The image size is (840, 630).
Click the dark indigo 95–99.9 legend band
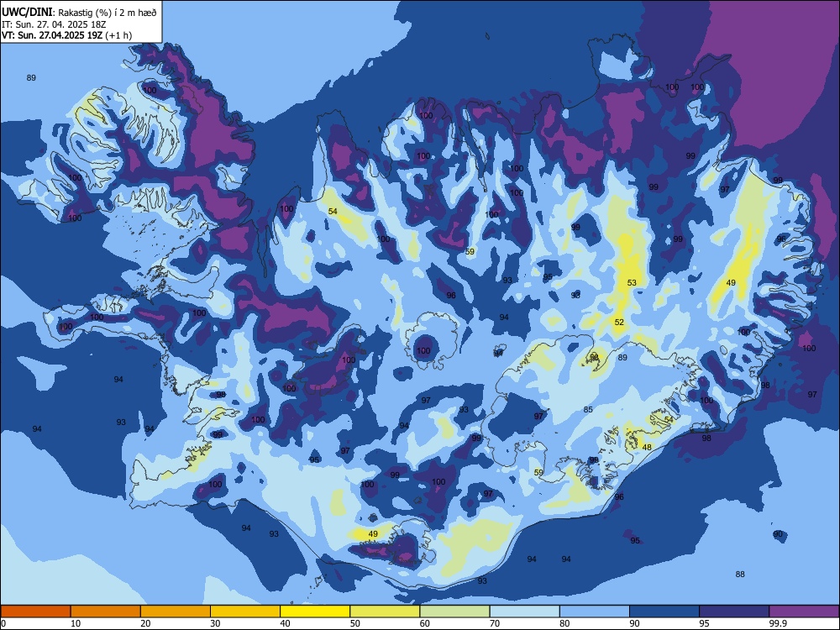734,611
